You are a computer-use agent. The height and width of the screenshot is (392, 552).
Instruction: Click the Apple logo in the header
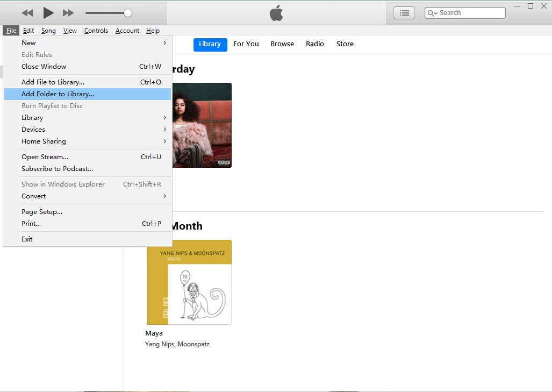point(276,13)
